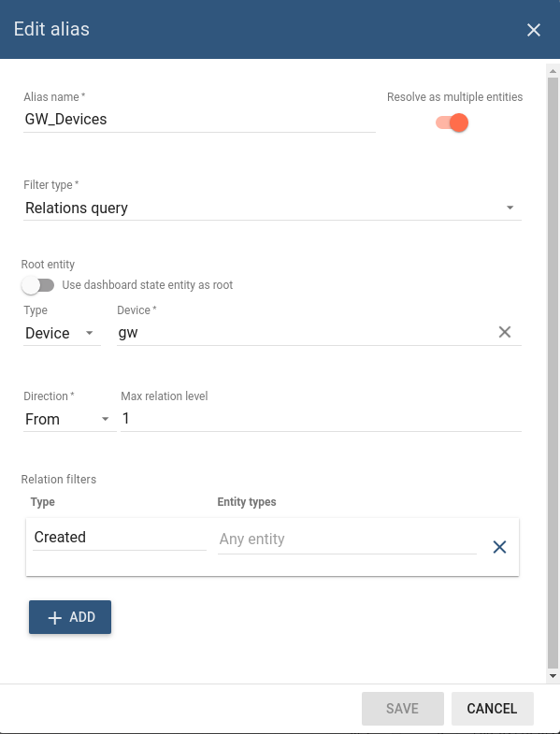Enable Use dashboard state entity as root

click(38, 285)
